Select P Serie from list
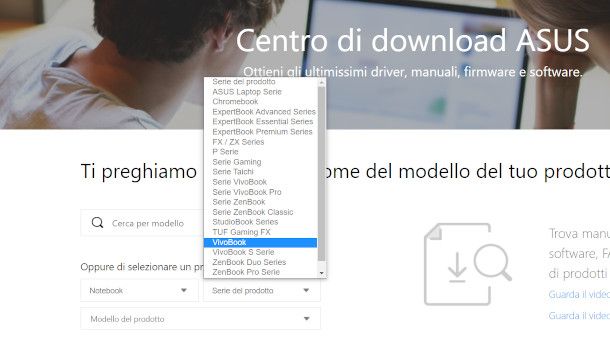Image resolution: width=610 pixels, height=360 pixels. [x=260, y=152]
